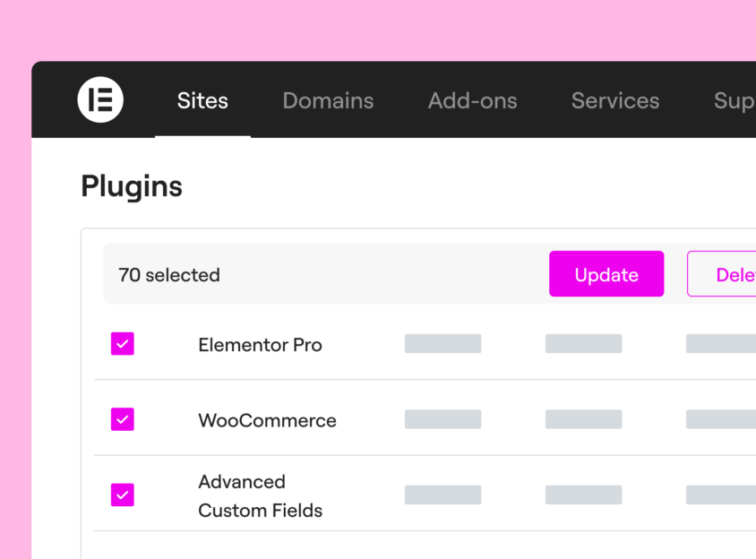Deselect the WooCommerce checkbox
Screen dimensions: 756x559
tap(123, 419)
